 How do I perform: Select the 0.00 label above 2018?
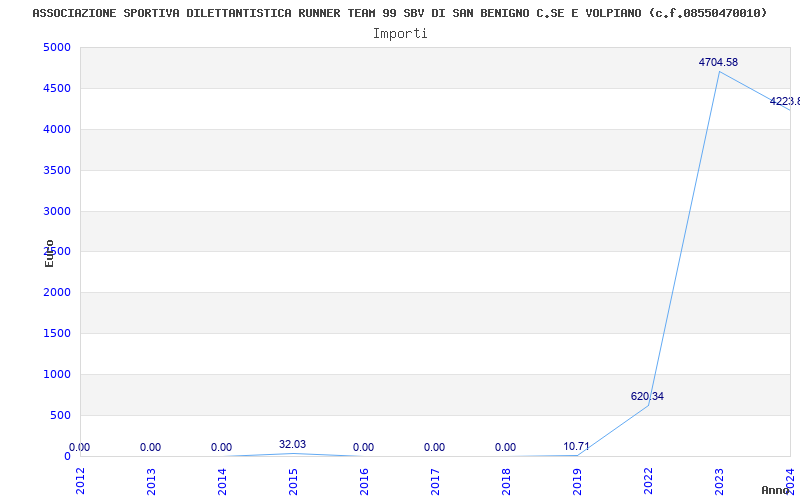pyautogui.click(x=505, y=447)
